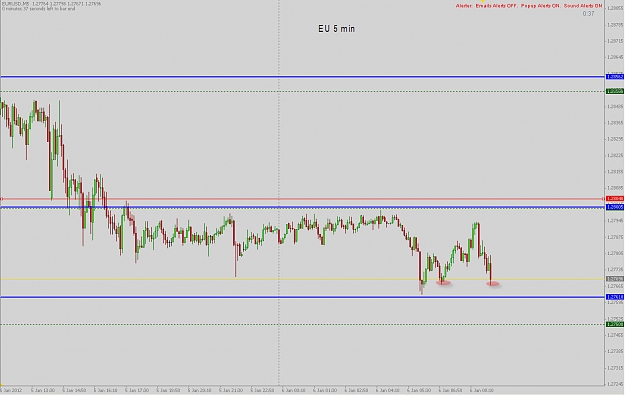625x395 pixels.
Task: Select the blue 1.27618 price tag
Action: point(615,297)
